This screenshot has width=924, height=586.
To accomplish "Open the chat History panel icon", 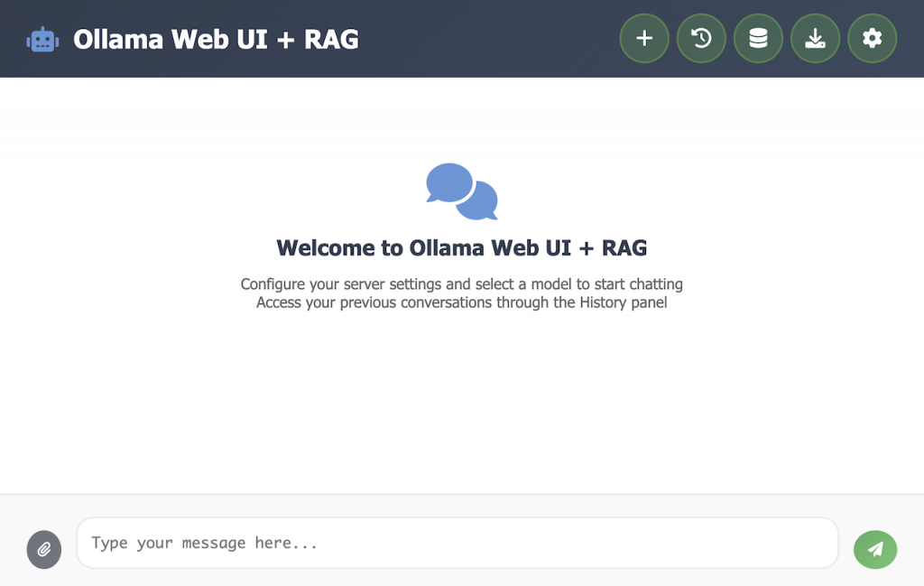I will click(701, 38).
